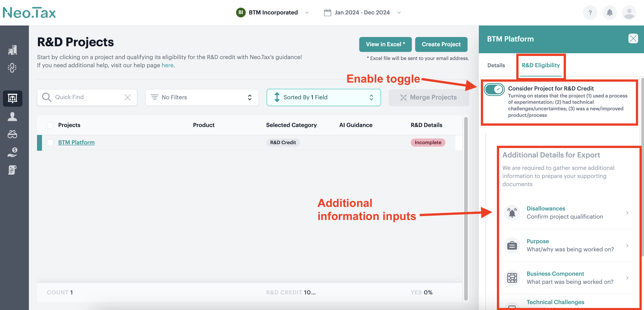644x310 pixels.
Task: Open the notifications bell icon
Action: 610,12
